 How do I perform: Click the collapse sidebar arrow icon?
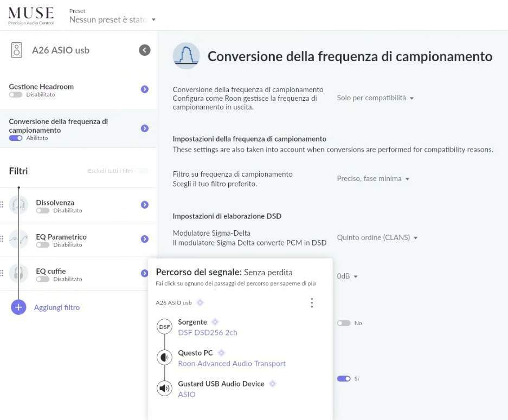(144, 50)
